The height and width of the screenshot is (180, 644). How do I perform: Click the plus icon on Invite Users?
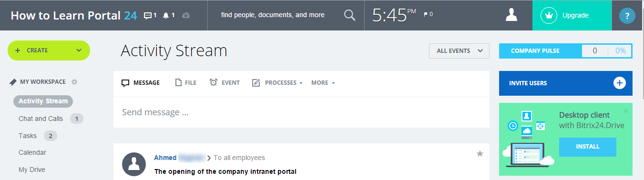pyautogui.click(x=619, y=83)
